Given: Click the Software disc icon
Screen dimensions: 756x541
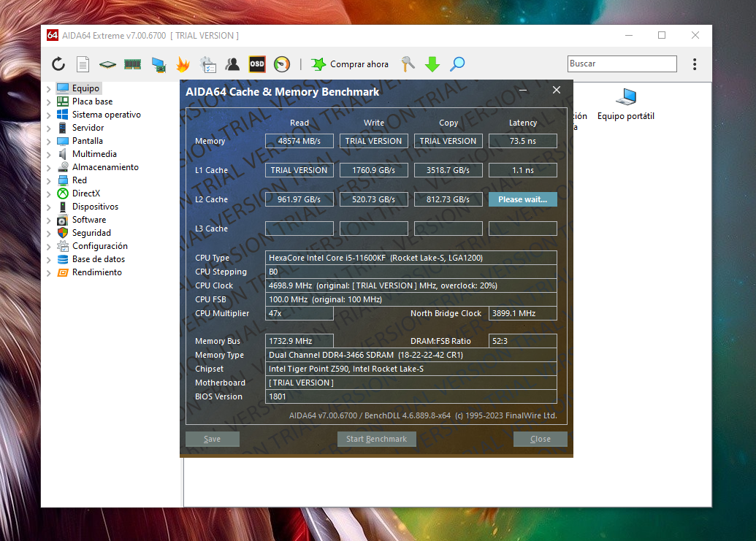Looking at the screenshot, I should pyautogui.click(x=63, y=220).
